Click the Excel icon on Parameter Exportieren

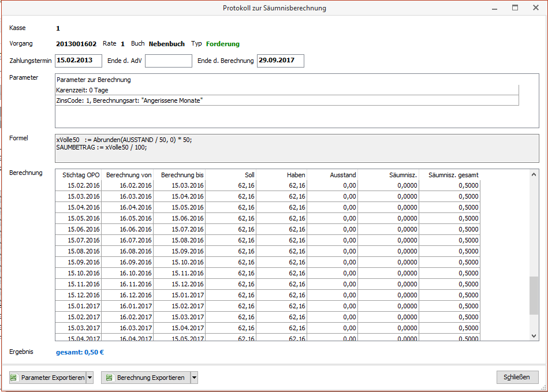click(x=14, y=378)
